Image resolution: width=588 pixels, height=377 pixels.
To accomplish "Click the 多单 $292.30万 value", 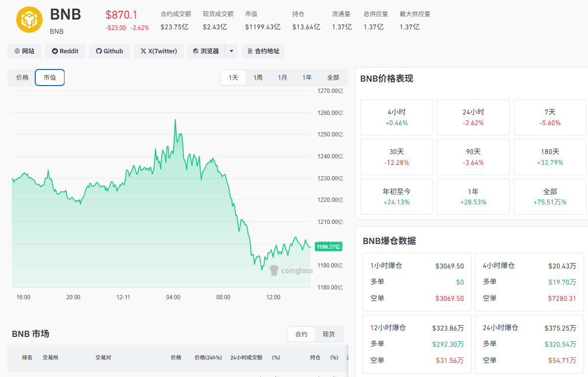I will click(x=448, y=344).
